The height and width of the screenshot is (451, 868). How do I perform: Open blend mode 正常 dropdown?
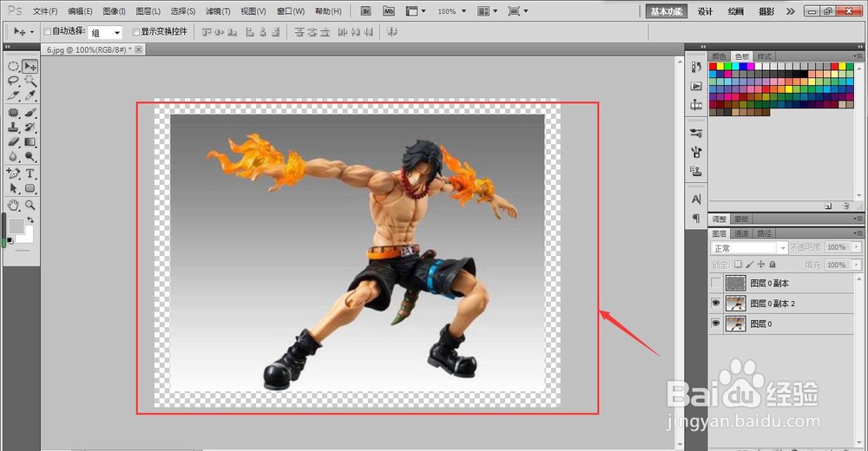pos(748,248)
